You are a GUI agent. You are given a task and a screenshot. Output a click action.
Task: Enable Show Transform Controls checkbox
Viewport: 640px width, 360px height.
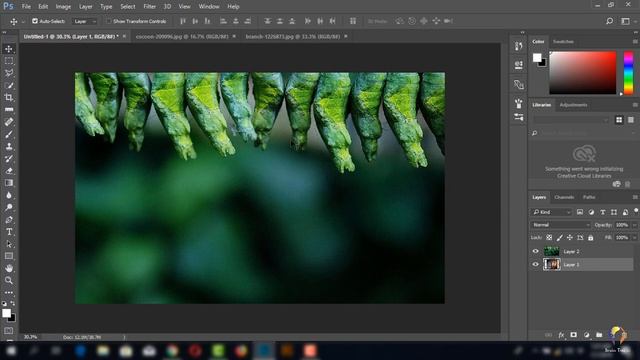click(109, 21)
